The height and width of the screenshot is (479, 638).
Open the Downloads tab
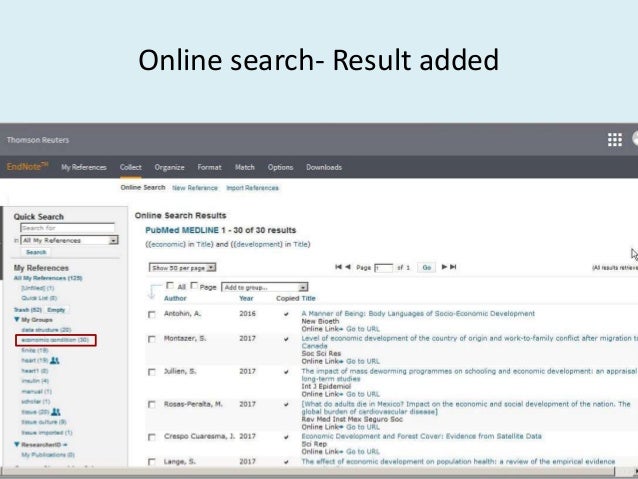324,167
